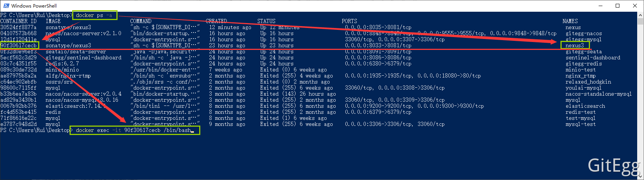Click port mapping 0.0.0.0:6380->6379/tcp
The height and width of the screenshot is (180, 644).
(x=378, y=64)
